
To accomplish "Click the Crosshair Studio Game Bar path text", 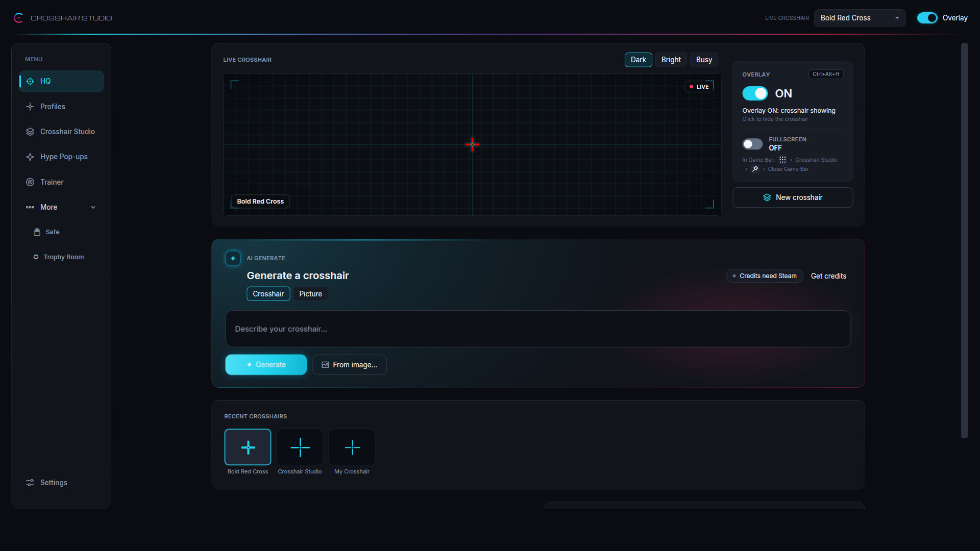I will click(816, 160).
